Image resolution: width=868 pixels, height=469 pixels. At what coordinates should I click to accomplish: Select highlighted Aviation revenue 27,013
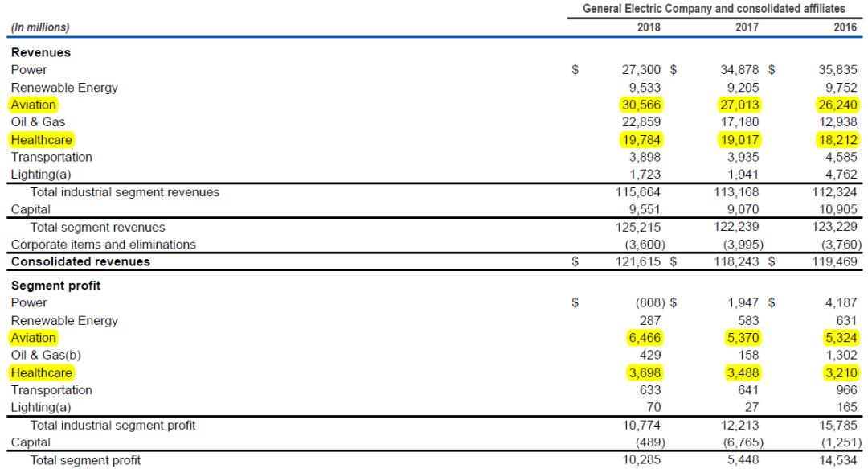[739, 105]
